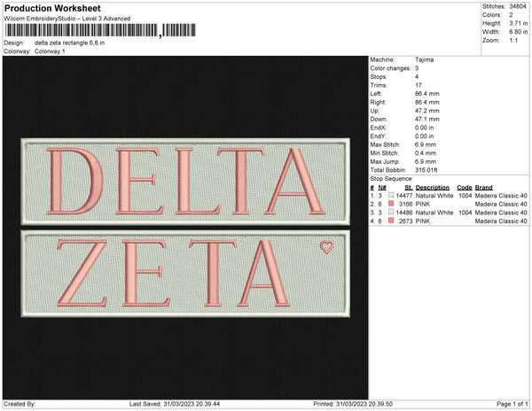Click the Left value '86.4 mm'

click(427, 94)
